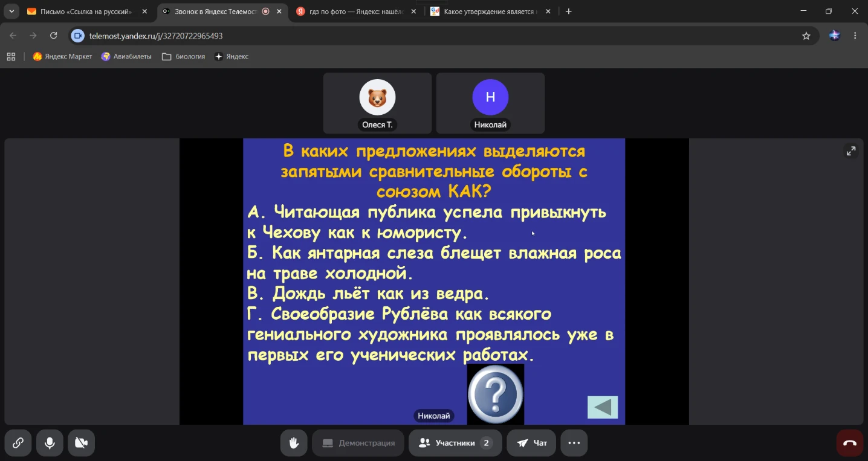This screenshot has width=868, height=461.
Task: Click the Демонстрация screen share button
Action: pos(358,443)
